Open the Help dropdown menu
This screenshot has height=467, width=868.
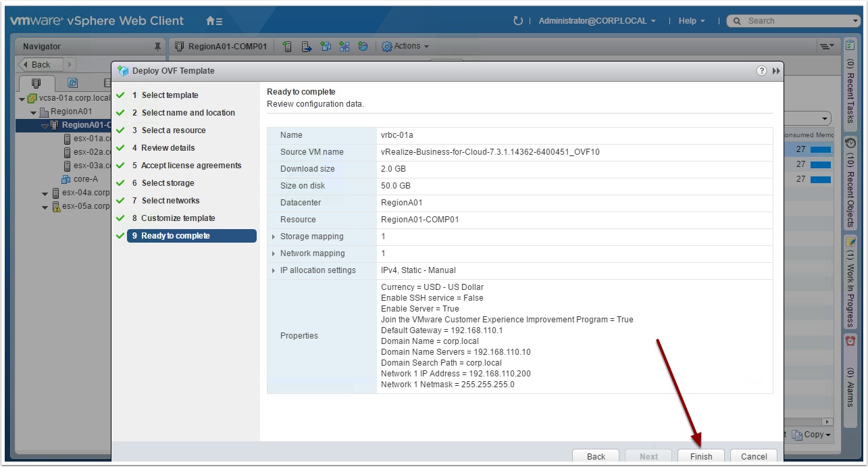(692, 21)
